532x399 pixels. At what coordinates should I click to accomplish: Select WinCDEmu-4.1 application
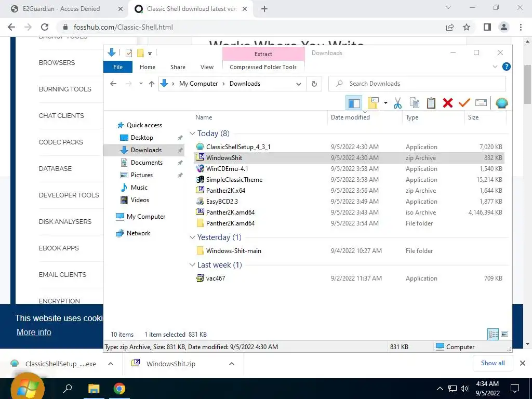349,169
